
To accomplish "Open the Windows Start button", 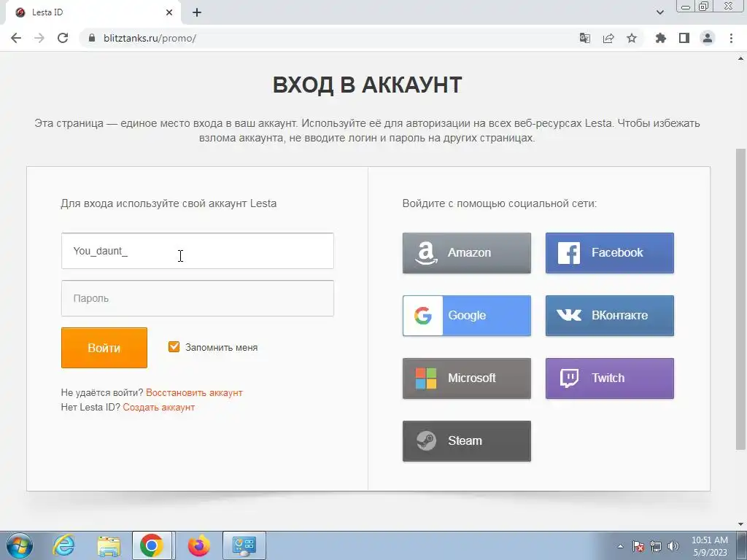I will click(x=19, y=545).
